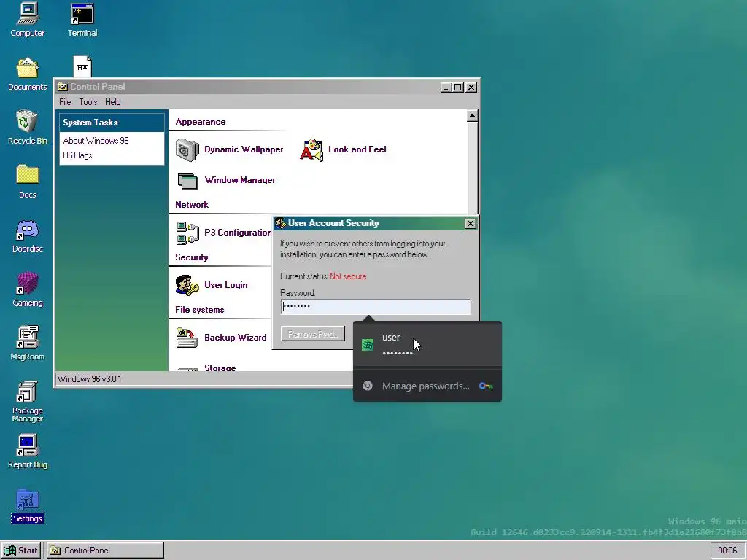Click the 'Network' section heading
This screenshot has height=560, width=747.
pos(192,205)
